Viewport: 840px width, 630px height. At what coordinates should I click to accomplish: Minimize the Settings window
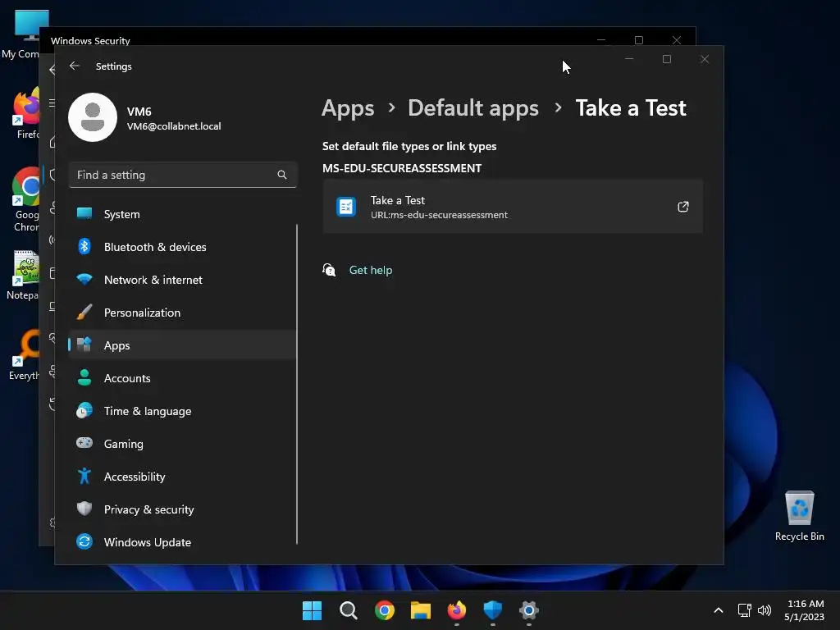629,59
